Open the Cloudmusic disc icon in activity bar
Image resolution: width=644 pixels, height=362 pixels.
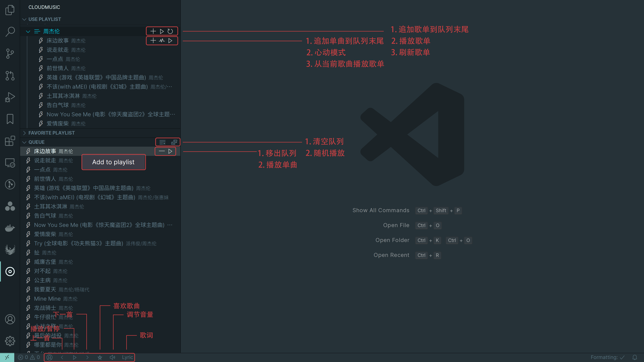[x=10, y=271]
